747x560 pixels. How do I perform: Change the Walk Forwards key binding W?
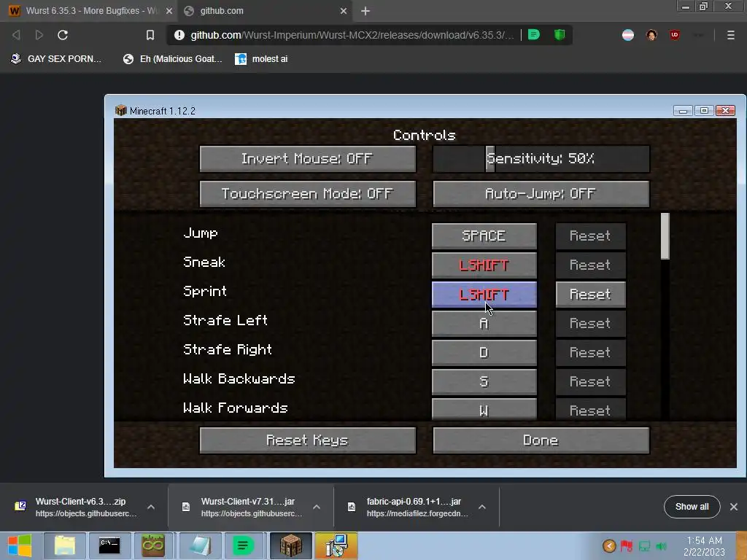pos(484,409)
